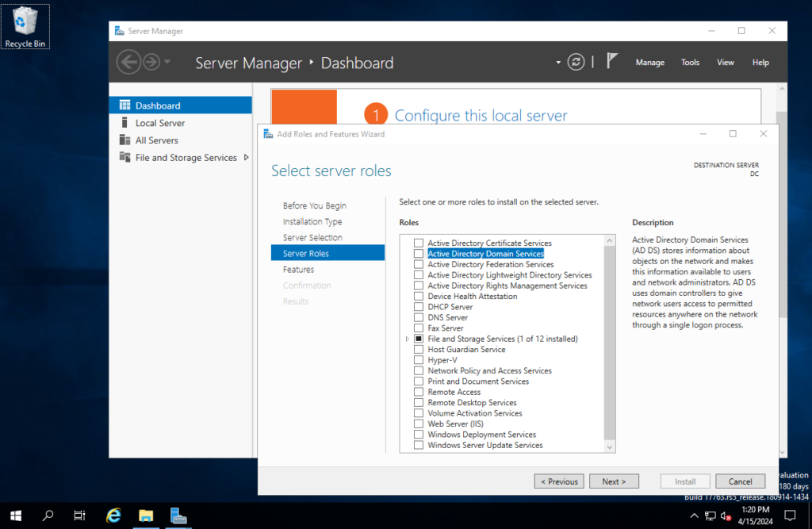Open taskbar search magnifier

48,516
